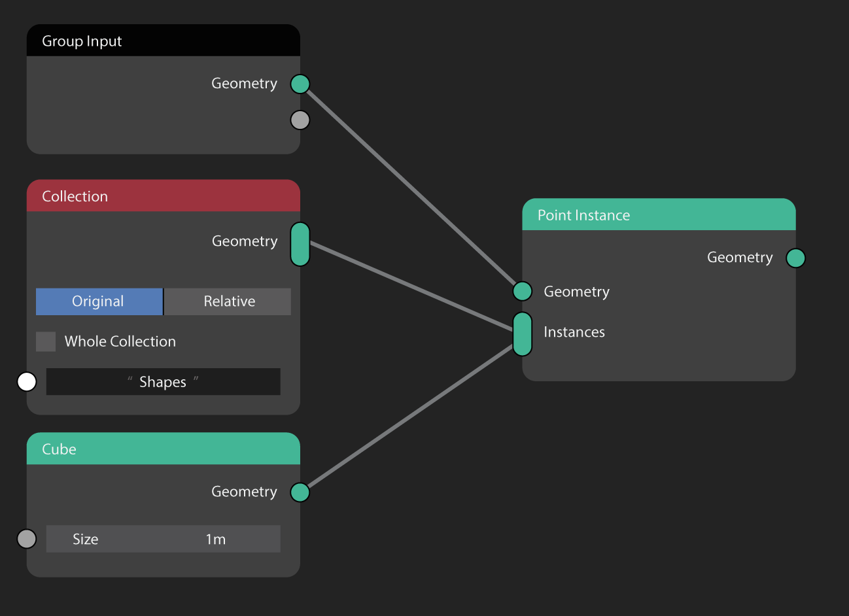This screenshot has width=849, height=616.
Task: Select the Group Input node header
Action: (x=163, y=41)
